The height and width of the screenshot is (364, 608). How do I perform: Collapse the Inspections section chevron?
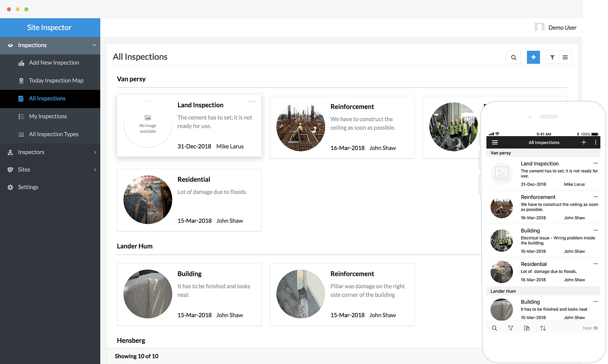coord(94,45)
